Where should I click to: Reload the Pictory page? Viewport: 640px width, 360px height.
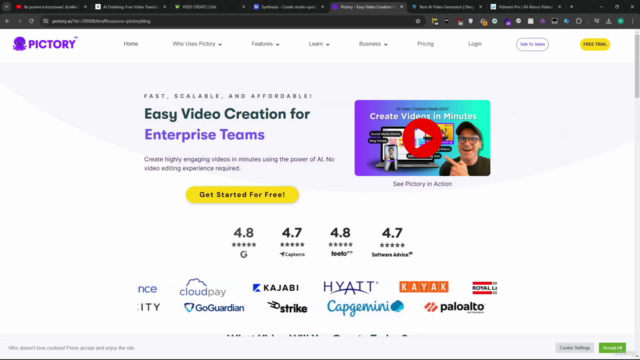(31, 21)
